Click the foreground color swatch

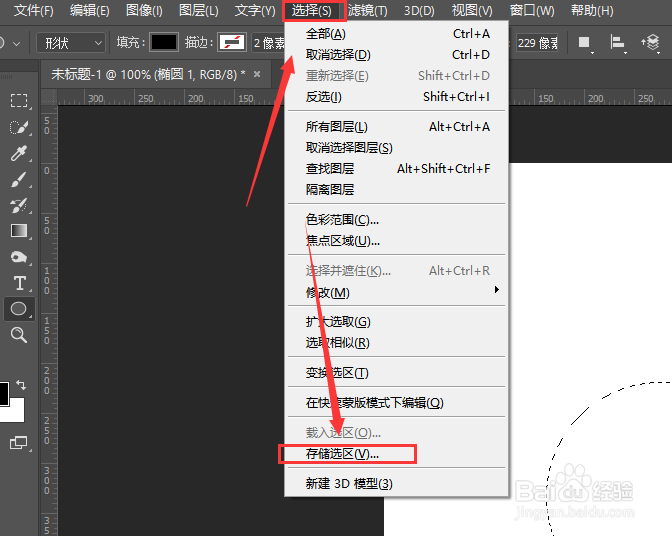pyautogui.click(x=3, y=393)
